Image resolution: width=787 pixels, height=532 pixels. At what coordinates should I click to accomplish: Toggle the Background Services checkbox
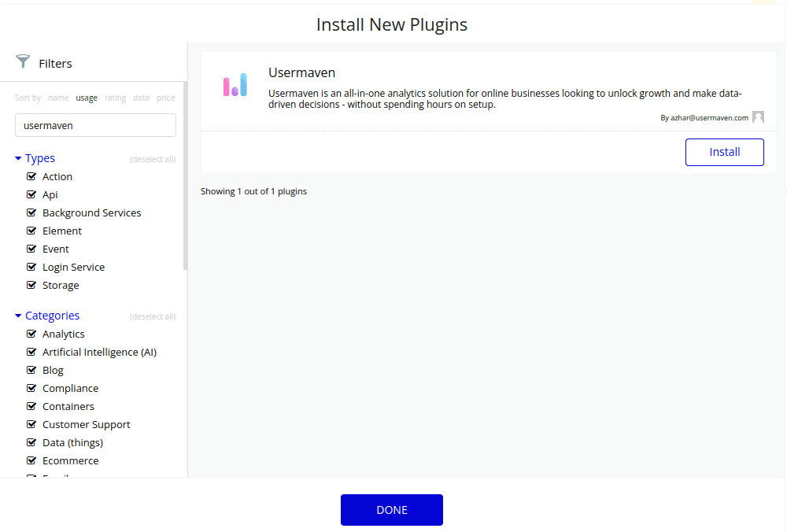click(32, 212)
